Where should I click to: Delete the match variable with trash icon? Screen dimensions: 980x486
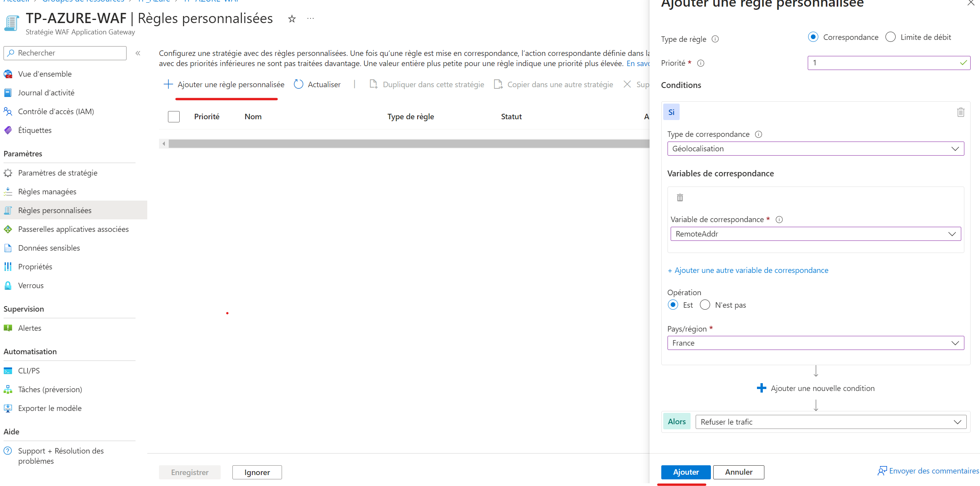click(x=680, y=197)
